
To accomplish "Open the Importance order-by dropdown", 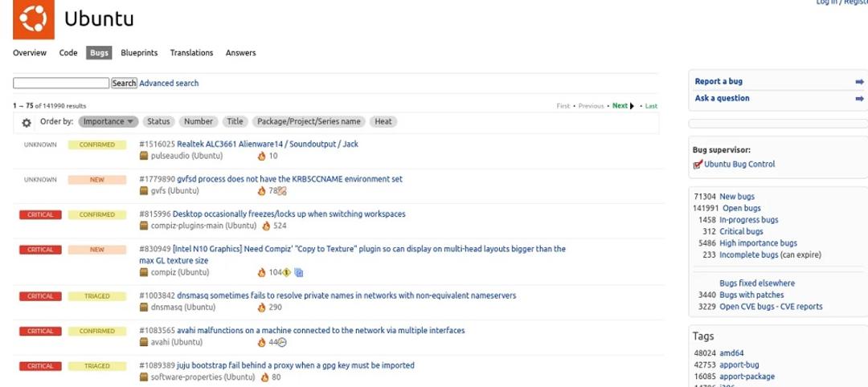I will click(x=108, y=121).
